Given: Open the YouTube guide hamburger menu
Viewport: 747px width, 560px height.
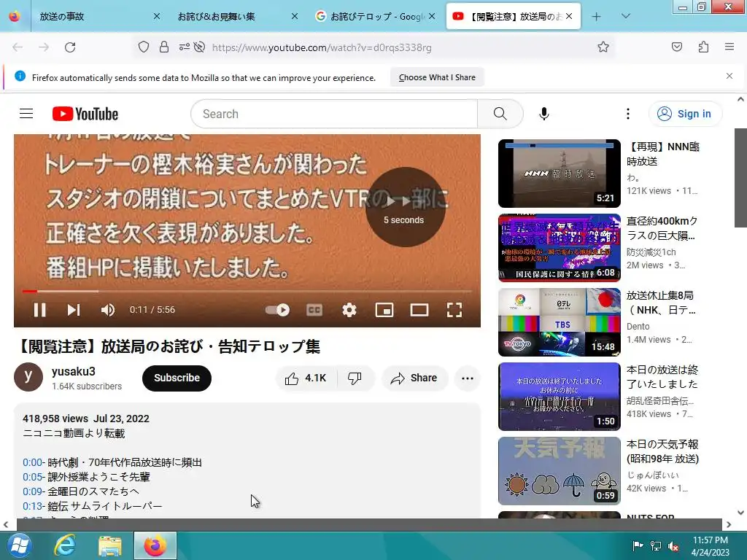Looking at the screenshot, I should click(26, 114).
